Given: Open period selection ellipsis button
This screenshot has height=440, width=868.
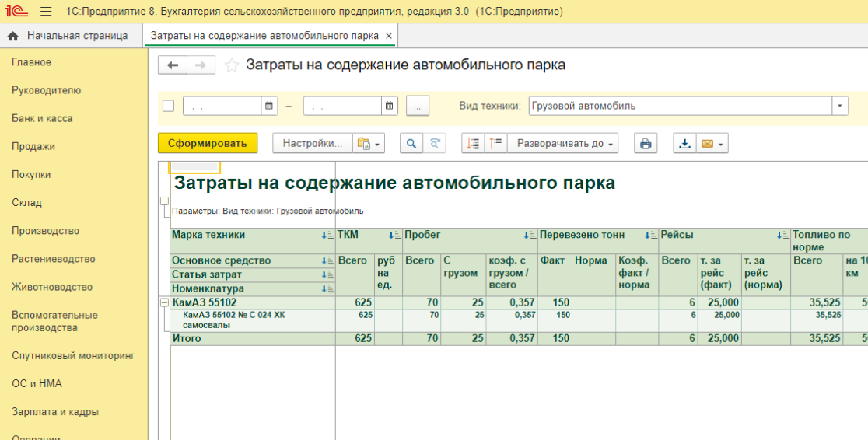Looking at the screenshot, I should pyautogui.click(x=418, y=106).
